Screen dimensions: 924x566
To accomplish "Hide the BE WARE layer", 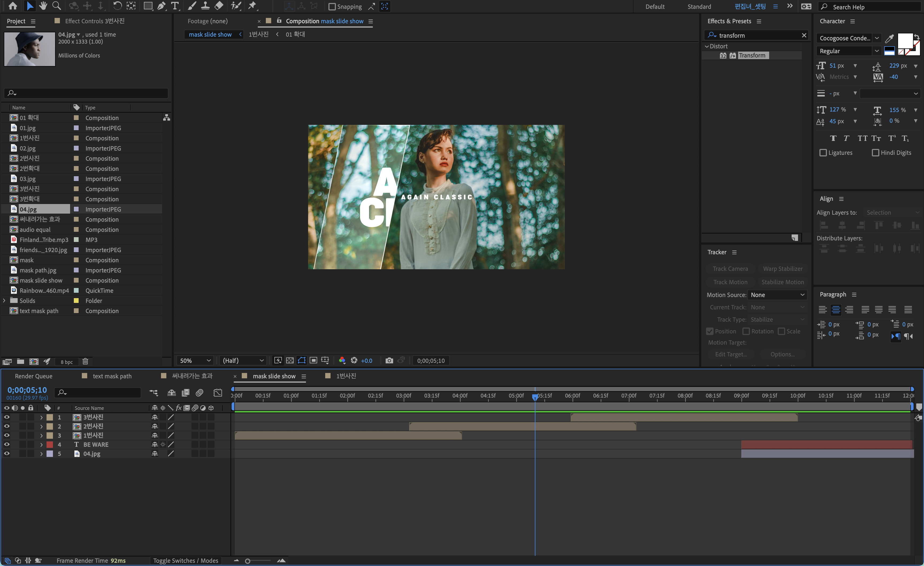I will (7, 444).
